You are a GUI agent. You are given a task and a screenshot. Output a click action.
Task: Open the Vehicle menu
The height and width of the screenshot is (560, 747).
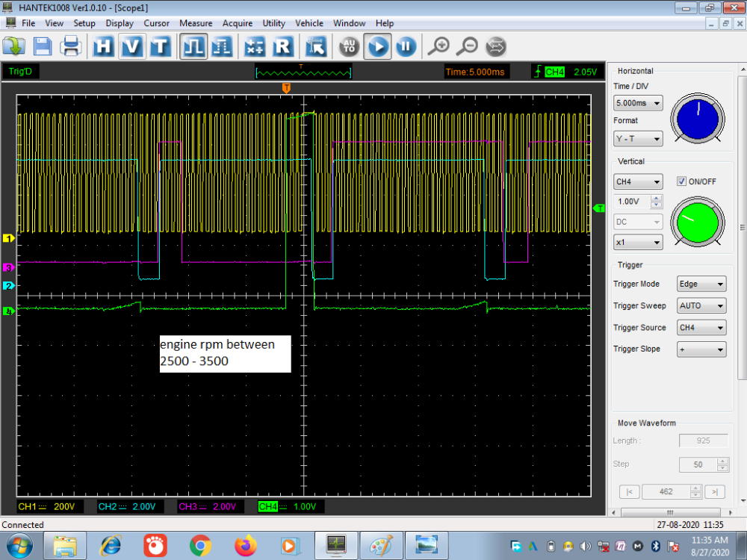pos(309,23)
